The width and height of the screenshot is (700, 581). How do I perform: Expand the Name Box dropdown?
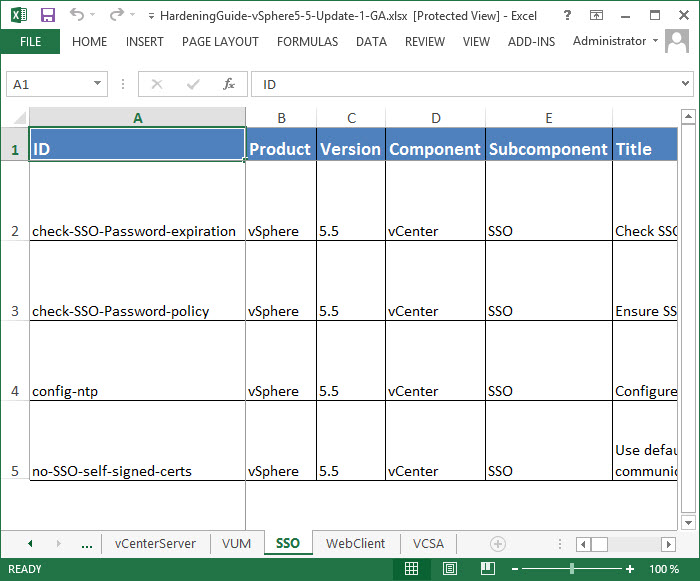[97, 84]
